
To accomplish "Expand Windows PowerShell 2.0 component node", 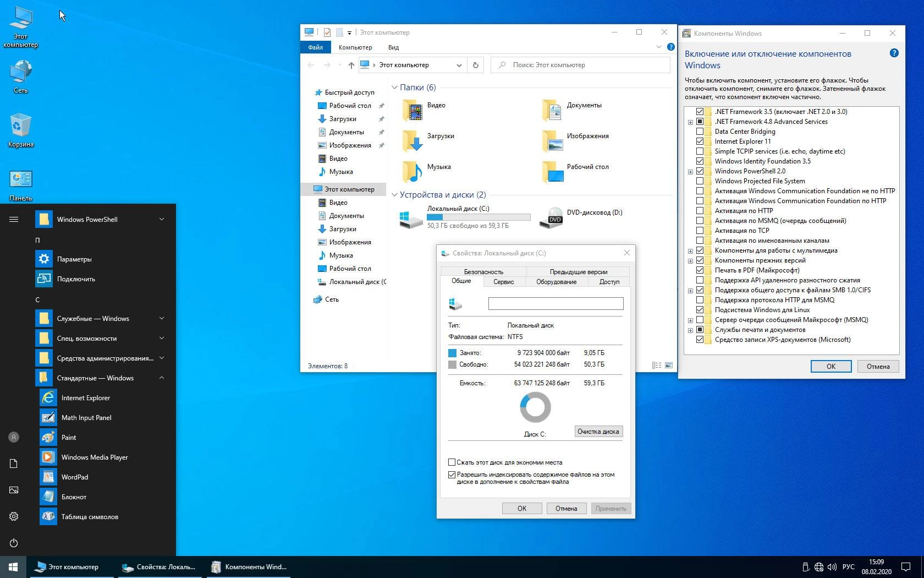I will pyautogui.click(x=690, y=171).
